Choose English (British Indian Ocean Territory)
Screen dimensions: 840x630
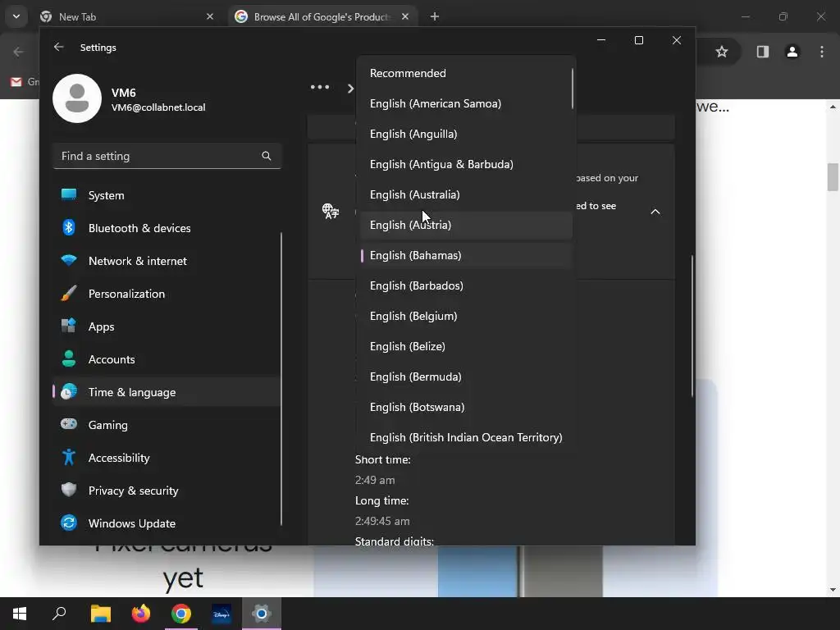coord(464,437)
